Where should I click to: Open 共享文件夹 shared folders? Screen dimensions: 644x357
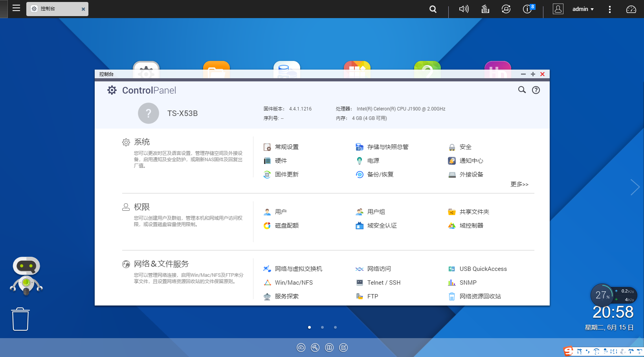[x=474, y=212]
